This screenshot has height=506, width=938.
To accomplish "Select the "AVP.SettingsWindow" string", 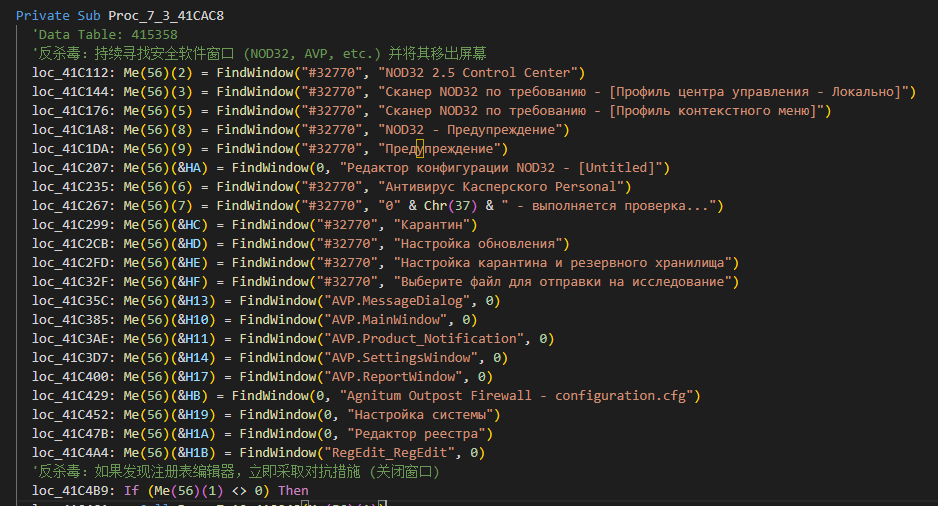I will [x=401, y=358].
